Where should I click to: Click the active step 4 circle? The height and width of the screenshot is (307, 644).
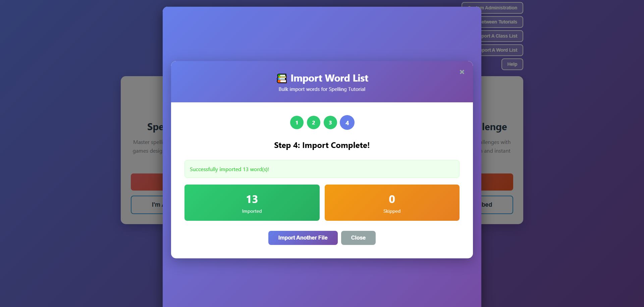[347, 122]
